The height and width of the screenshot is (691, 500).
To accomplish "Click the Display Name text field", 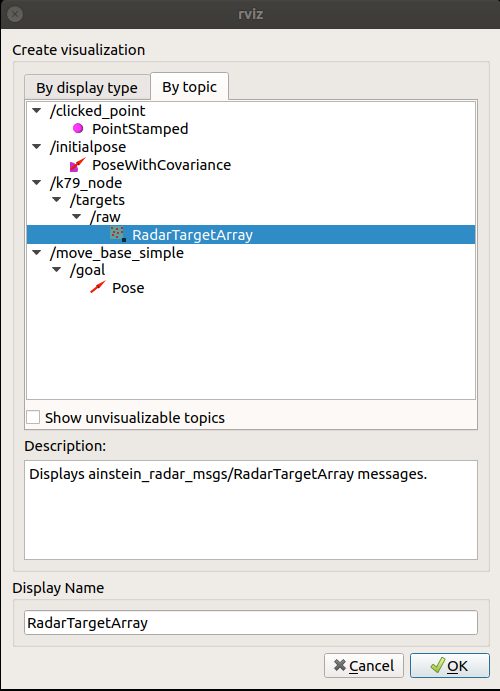I will (x=251, y=622).
